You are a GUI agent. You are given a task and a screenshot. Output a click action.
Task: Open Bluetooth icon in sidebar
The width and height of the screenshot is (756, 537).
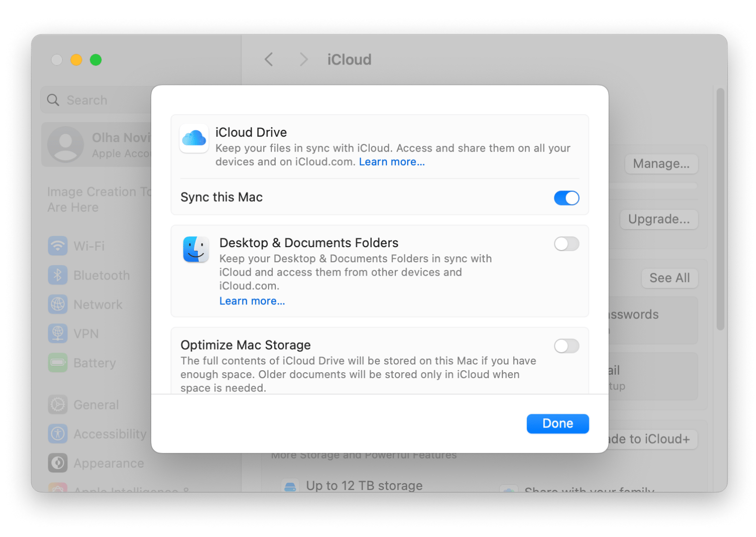pos(58,275)
